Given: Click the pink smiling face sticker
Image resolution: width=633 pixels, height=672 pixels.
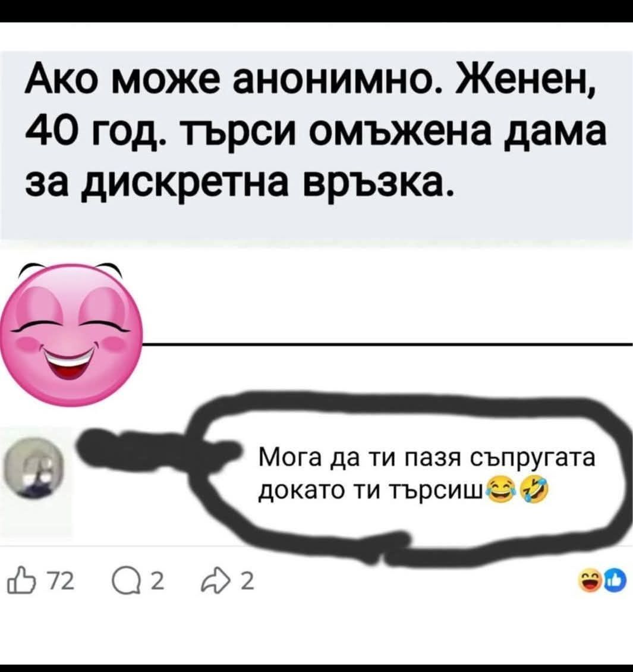Looking at the screenshot, I should click(x=70, y=334).
